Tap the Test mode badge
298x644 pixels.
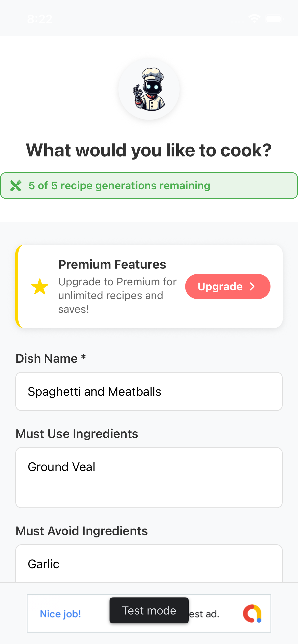tap(149, 610)
